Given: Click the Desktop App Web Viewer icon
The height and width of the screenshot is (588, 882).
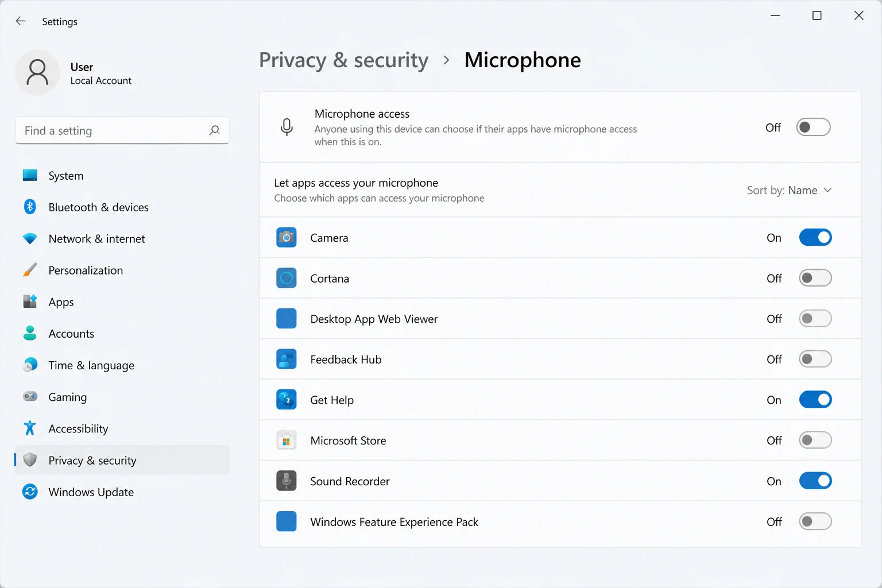Looking at the screenshot, I should point(287,319).
